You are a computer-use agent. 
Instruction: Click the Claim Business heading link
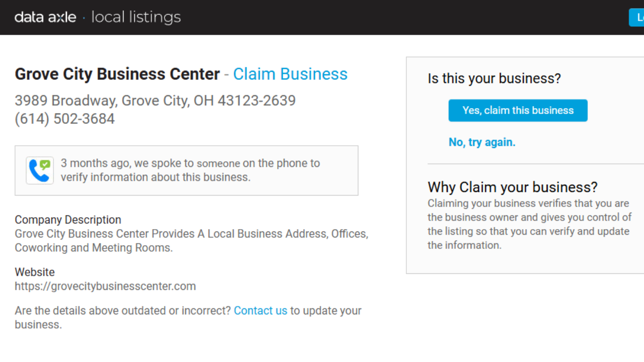click(x=290, y=74)
